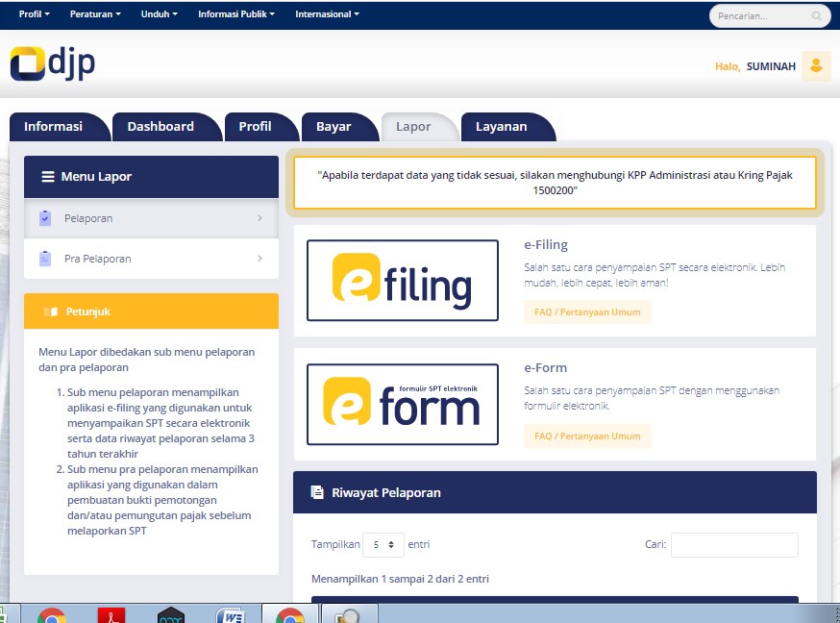Switch to the second Chrome taskbar window
Screen dimensions: 840x623
pyautogui.click(x=290, y=615)
